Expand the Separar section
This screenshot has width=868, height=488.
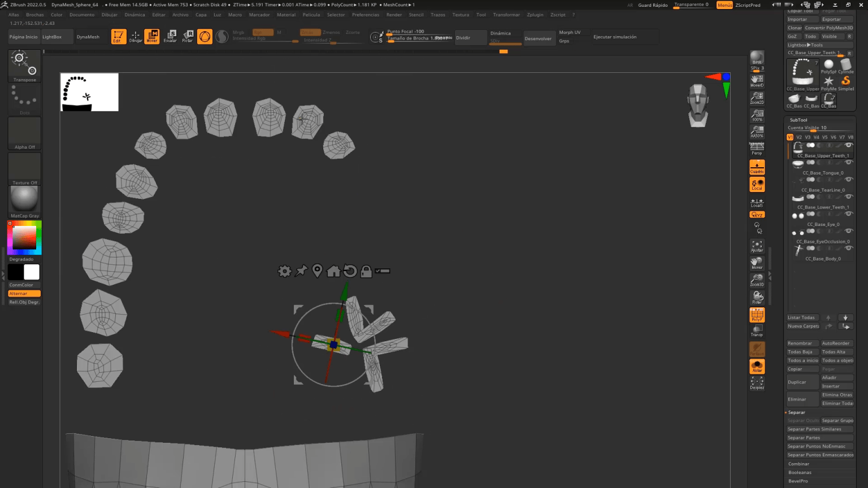(x=796, y=412)
